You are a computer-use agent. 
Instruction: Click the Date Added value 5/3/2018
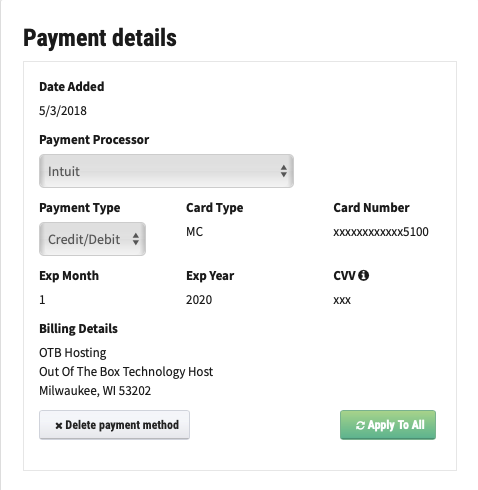point(63,111)
